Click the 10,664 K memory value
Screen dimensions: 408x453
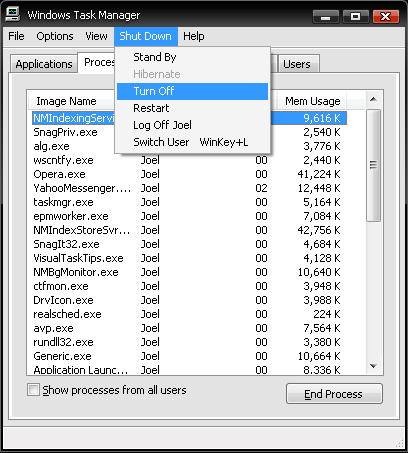319,356
